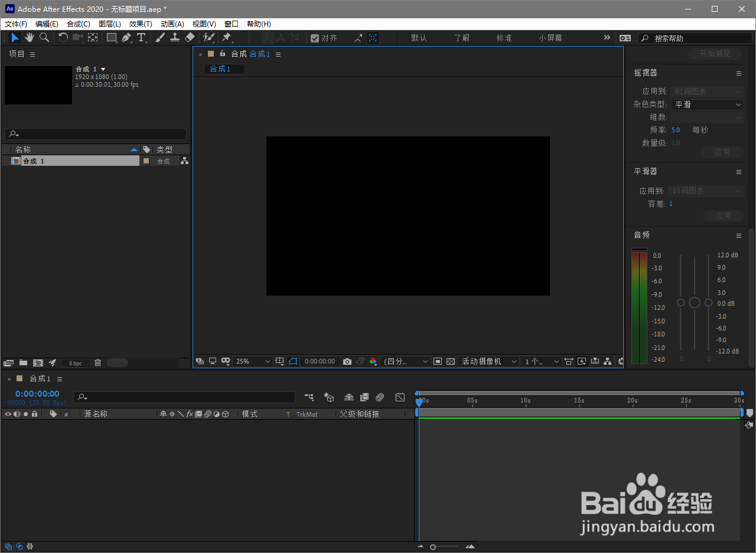Open the 效果(T) menu
Image resolution: width=756 pixels, height=553 pixels.
tap(141, 24)
